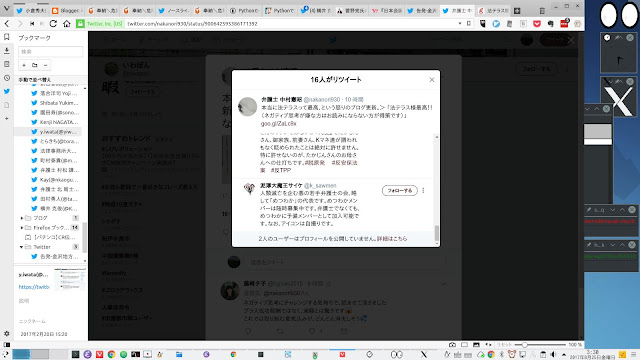Open the Vivaldi menu button
Image resolution: width=640 pixels, height=360 pixels.
pos(6,9)
